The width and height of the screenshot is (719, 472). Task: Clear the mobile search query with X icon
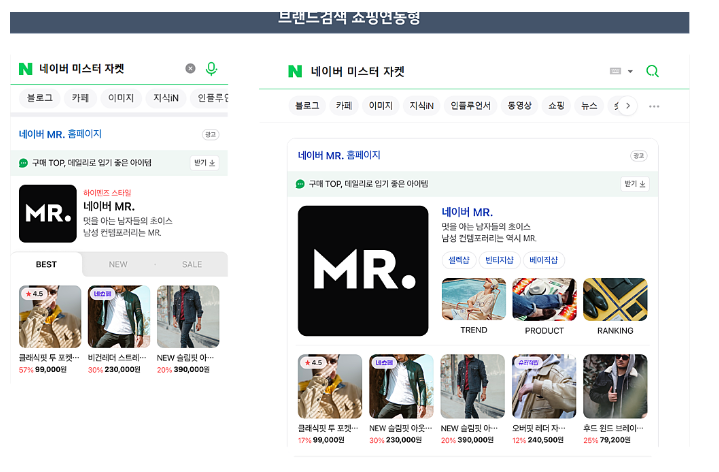click(190, 68)
